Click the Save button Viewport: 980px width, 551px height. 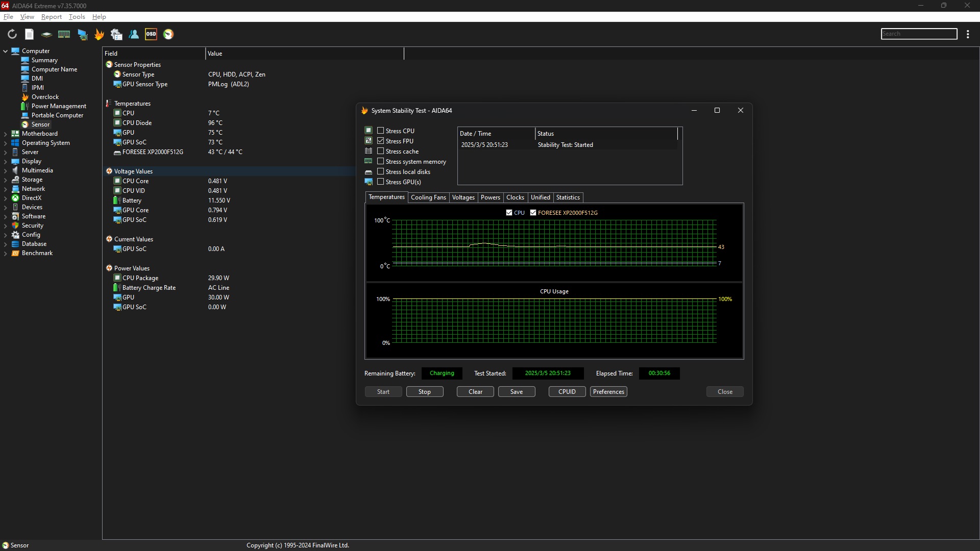(517, 392)
